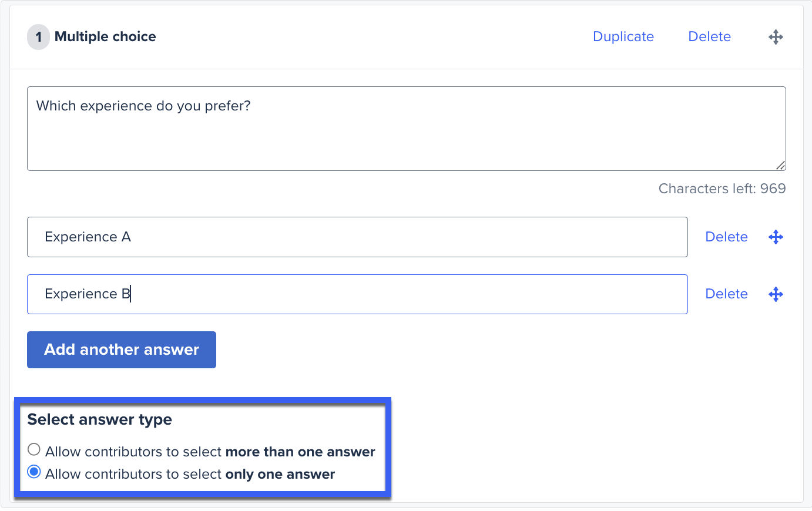
Task: Focus the Experience A answer field
Action: coord(357,237)
